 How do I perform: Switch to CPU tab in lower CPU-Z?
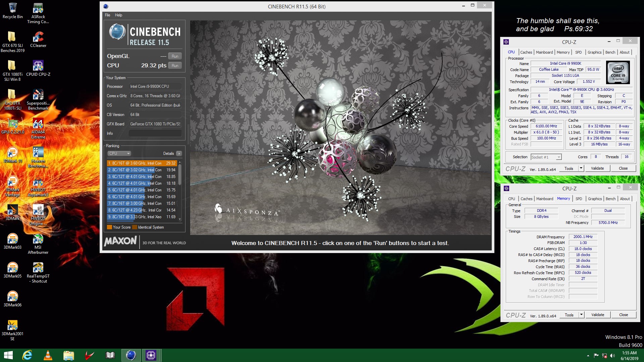(511, 199)
